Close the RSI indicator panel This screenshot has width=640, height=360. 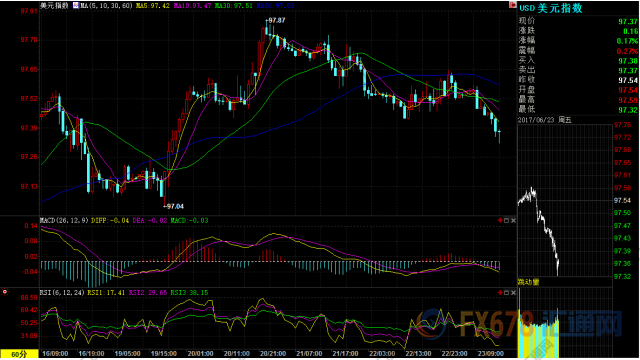513,293
